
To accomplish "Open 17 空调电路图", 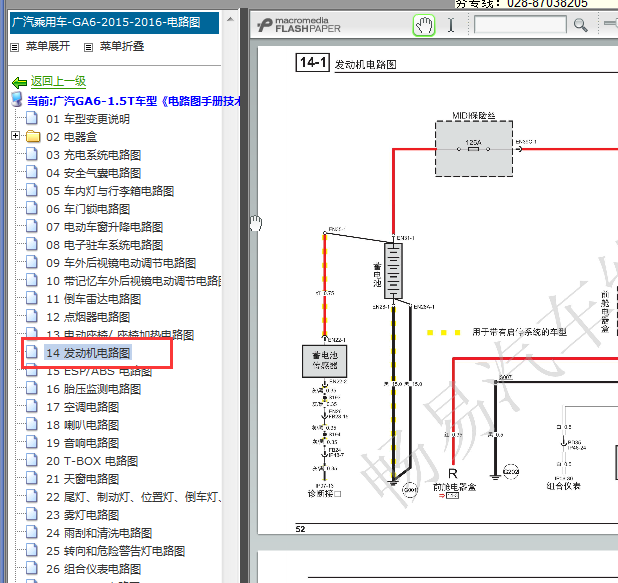I will pyautogui.click(x=82, y=407).
